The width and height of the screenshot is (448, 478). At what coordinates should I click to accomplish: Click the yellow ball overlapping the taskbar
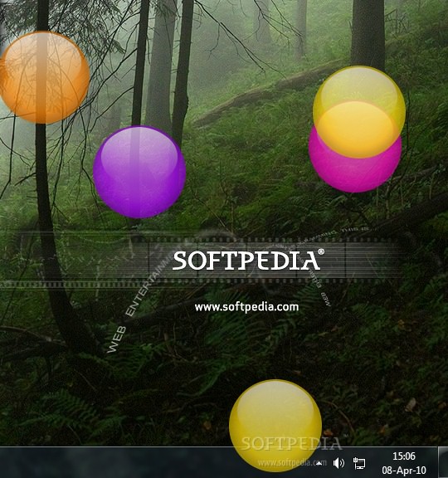pos(275,426)
